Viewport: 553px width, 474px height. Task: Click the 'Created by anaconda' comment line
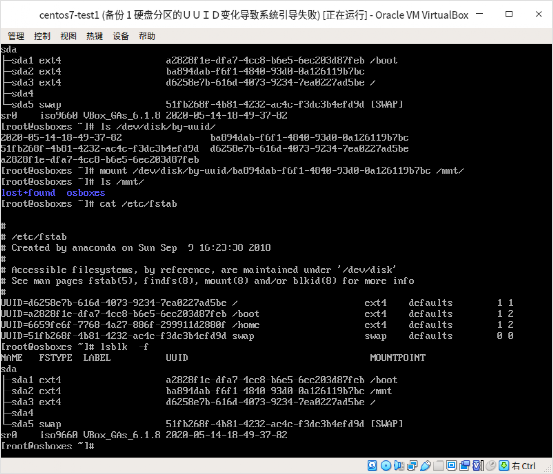(136, 248)
